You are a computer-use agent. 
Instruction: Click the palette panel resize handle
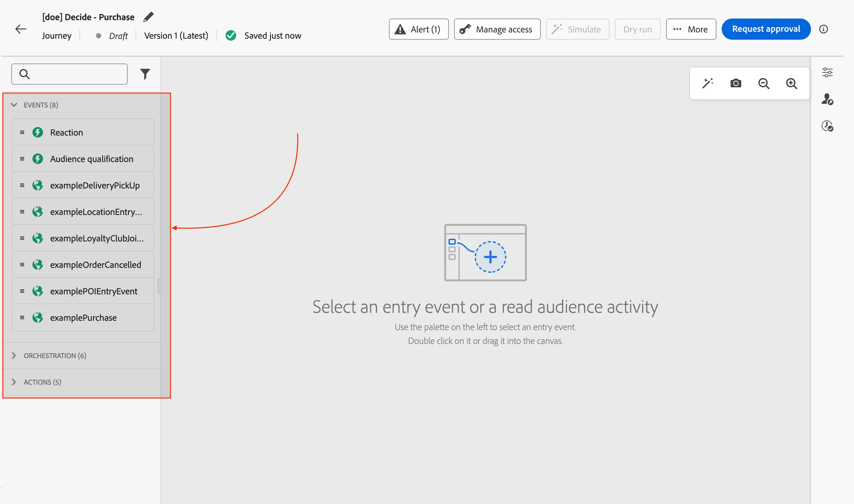click(x=158, y=286)
